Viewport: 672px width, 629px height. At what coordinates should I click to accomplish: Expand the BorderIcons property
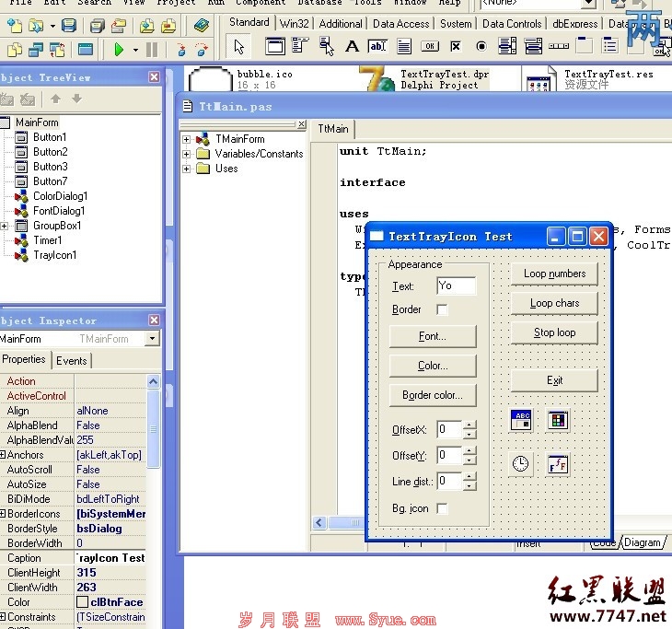point(3,514)
